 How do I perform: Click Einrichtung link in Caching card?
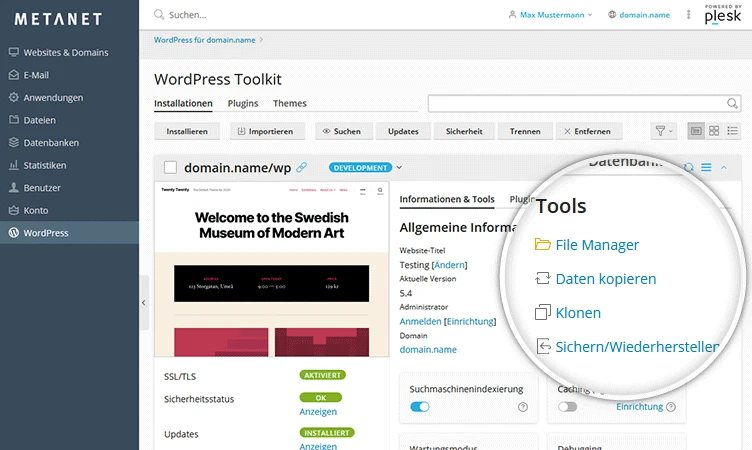(x=639, y=406)
